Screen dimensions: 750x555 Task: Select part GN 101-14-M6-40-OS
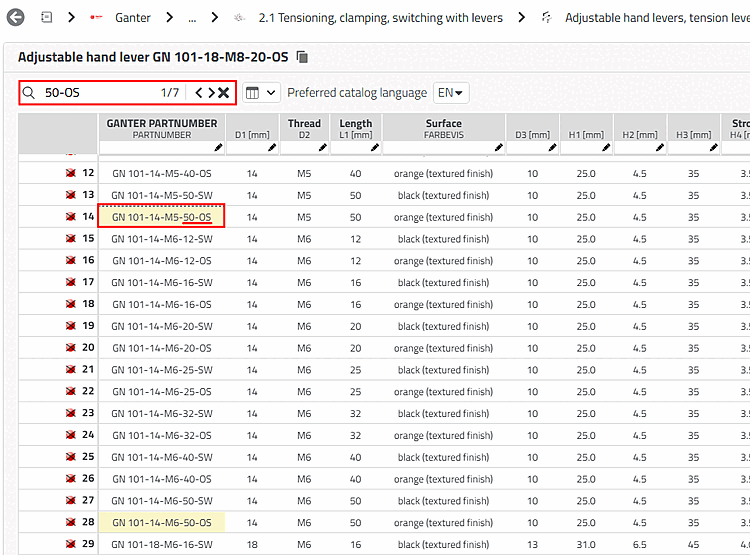point(162,479)
